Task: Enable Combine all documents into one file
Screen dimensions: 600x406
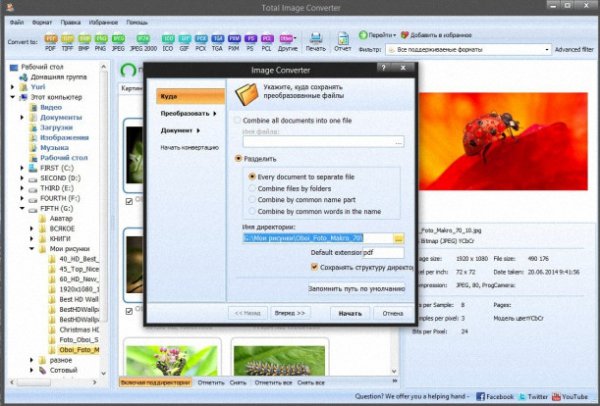Action: (237, 120)
